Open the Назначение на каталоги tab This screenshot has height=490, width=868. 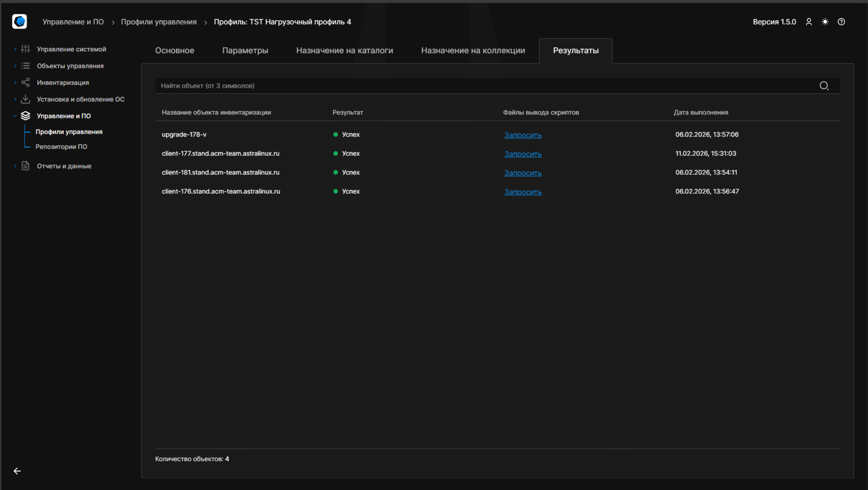[x=344, y=50]
